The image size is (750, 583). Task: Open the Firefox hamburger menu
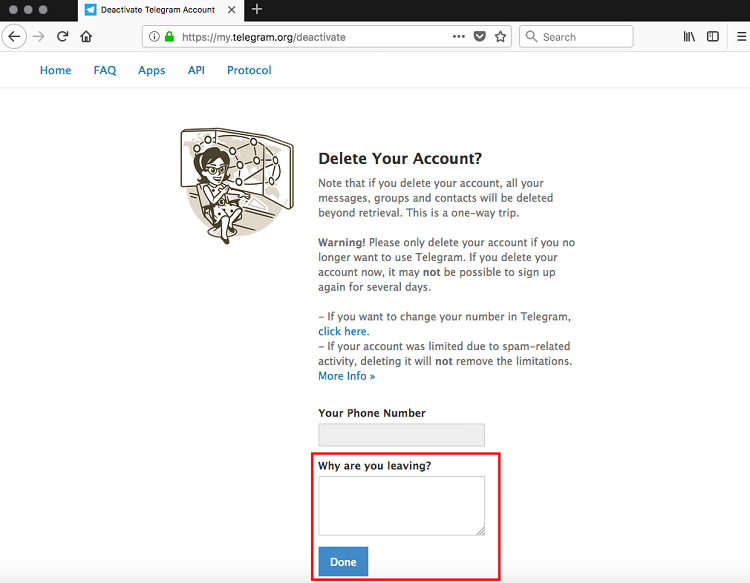pos(741,37)
